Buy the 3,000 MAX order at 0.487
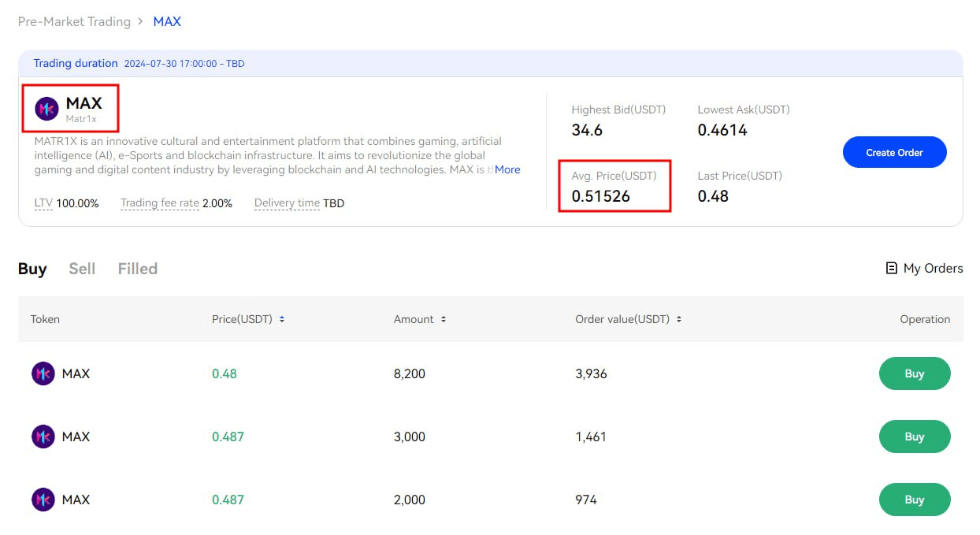Screen dimensions: 980x535 pyautogui.click(x=915, y=437)
